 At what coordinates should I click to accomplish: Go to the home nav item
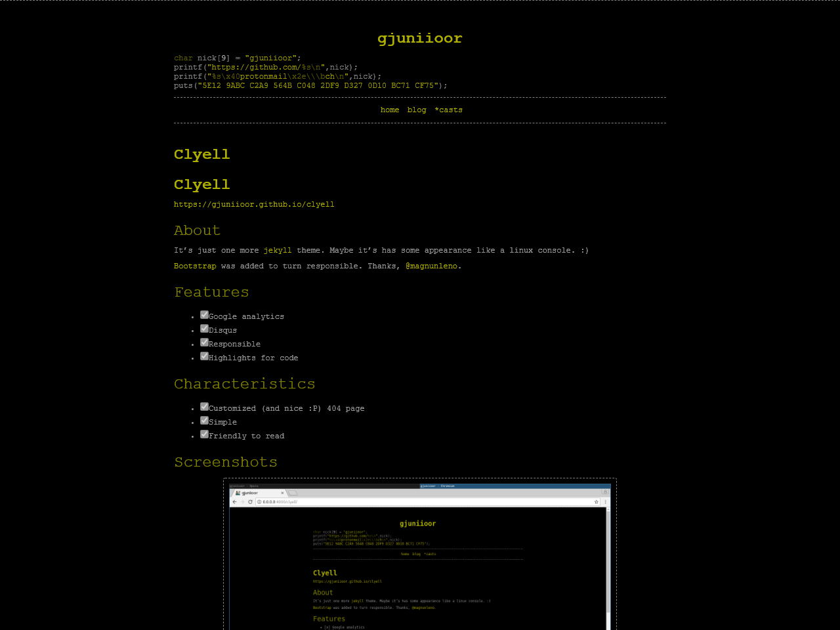390,110
